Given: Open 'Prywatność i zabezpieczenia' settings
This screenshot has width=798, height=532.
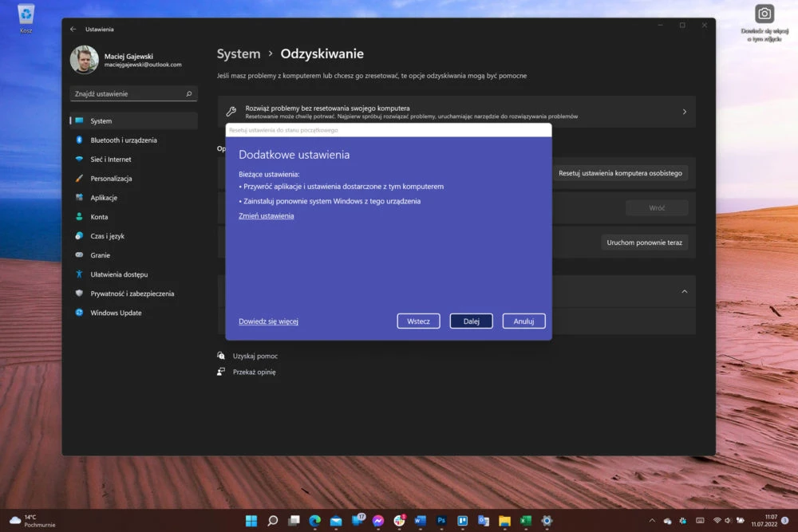Looking at the screenshot, I should pos(134,294).
